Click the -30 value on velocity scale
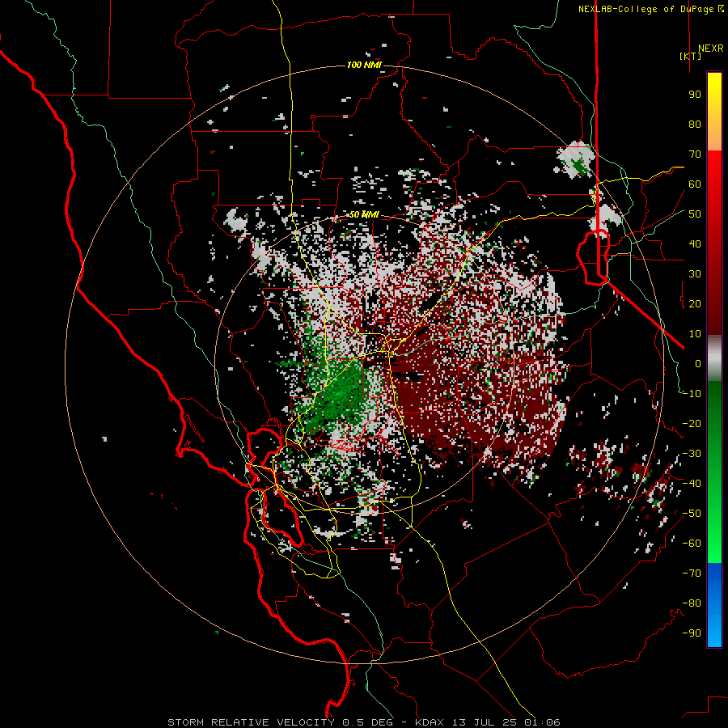 [x=692, y=454]
